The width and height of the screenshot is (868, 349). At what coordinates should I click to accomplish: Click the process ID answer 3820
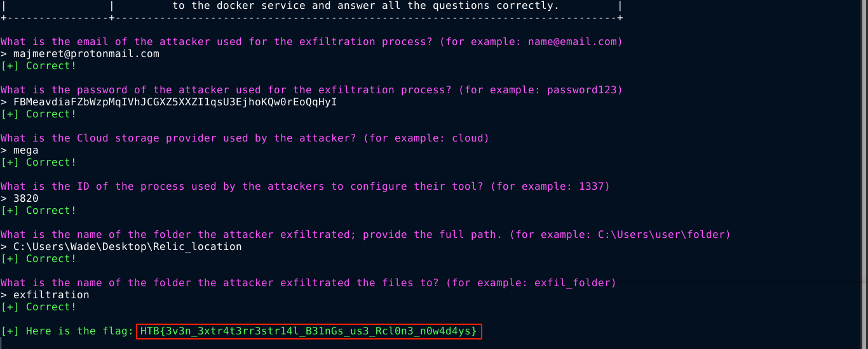coord(25,199)
